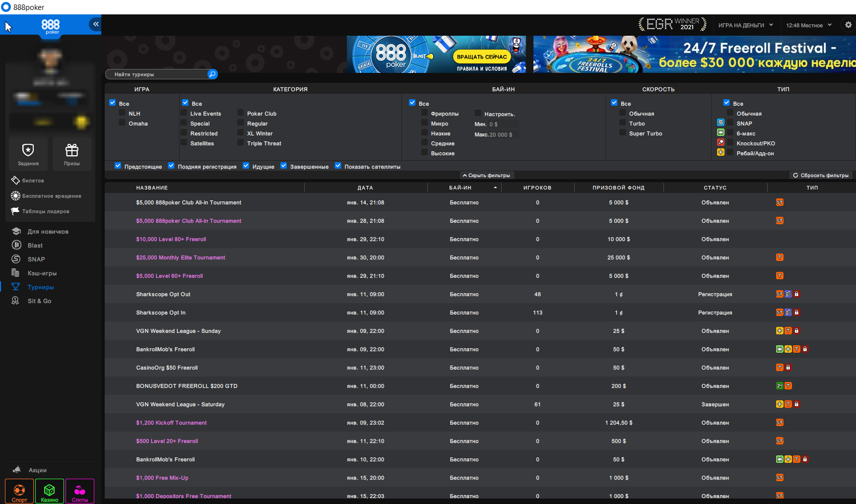This screenshot has height=504, width=856.
Task: Click the 6-макс type filter icon
Action: click(721, 132)
